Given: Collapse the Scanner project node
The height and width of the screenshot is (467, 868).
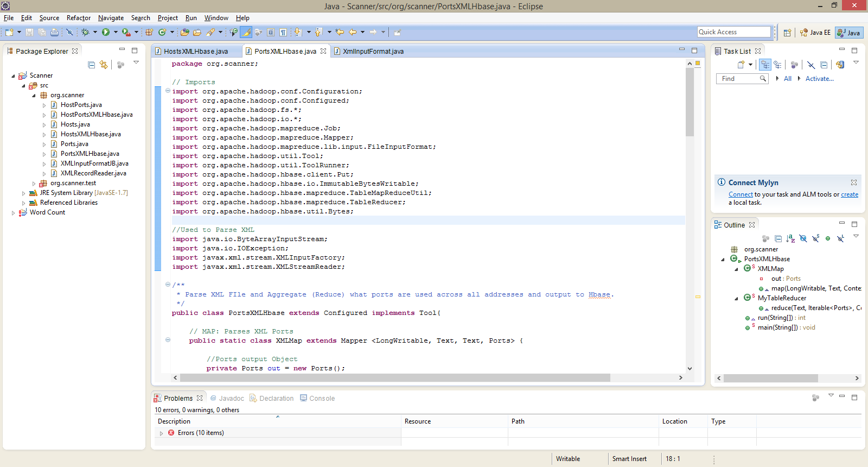Looking at the screenshot, I should 14,76.
